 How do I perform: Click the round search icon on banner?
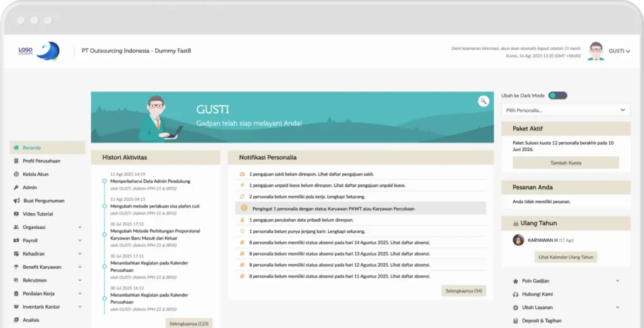click(484, 101)
